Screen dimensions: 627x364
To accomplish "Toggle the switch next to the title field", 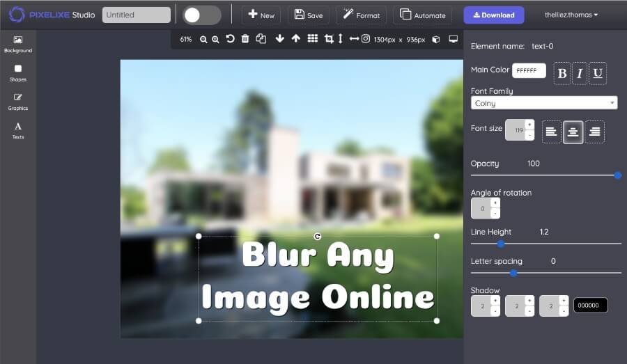I will 202,15.
